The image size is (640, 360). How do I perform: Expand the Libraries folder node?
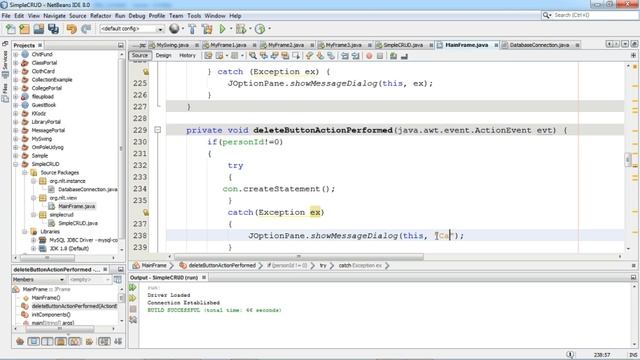click(x=25, y=232)
